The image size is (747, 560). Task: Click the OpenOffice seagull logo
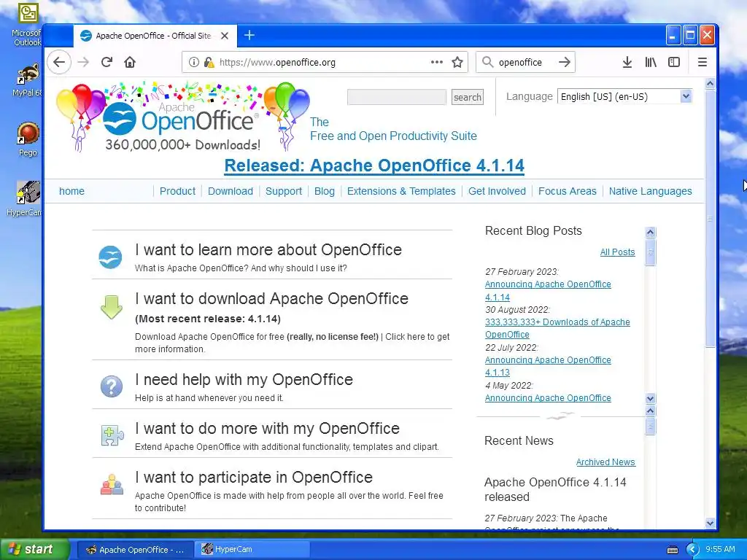[120, 119]
